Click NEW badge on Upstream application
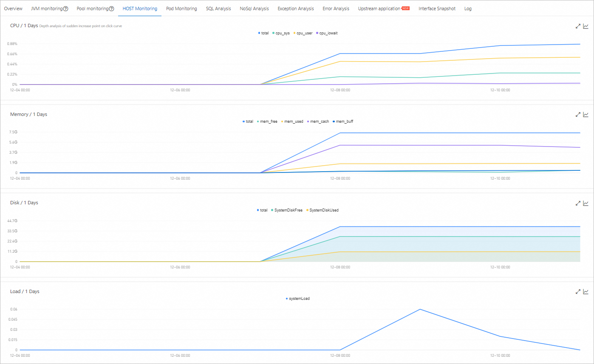 (x=406, y=8)
